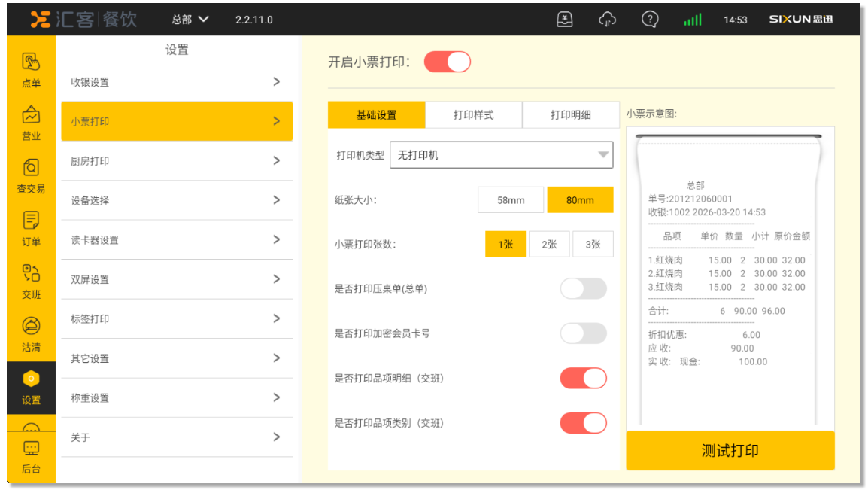Switch to the 打印明细 tab
The image size is (868, 490).
(570, 115)
